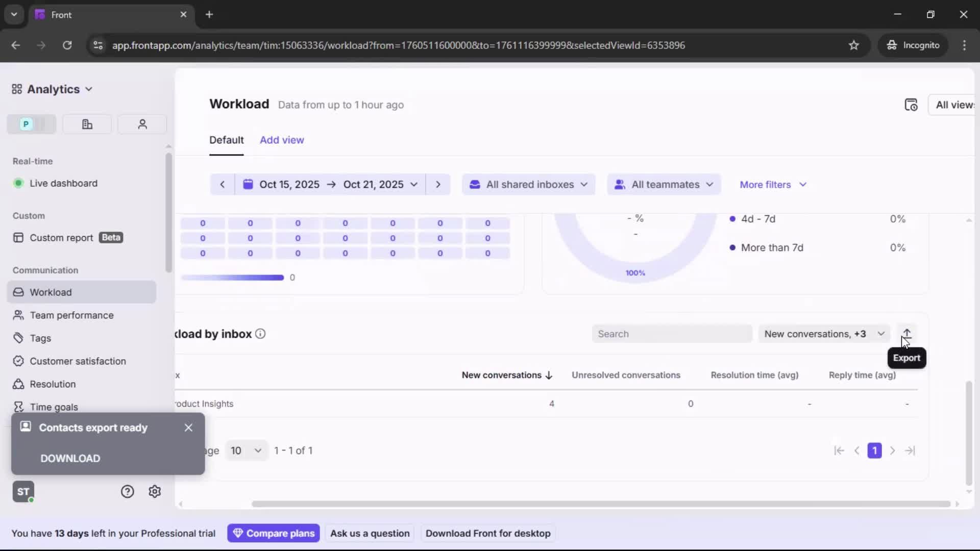Expand the All teammates dropdown
980x551 pixels.
tap(664, 184)
